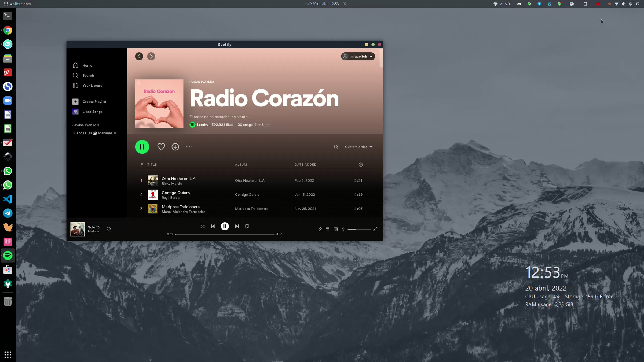The width and height of the screenshot is (644, 362).
Task: Go to Home in the sidebar
Action: tap(82, 65)
